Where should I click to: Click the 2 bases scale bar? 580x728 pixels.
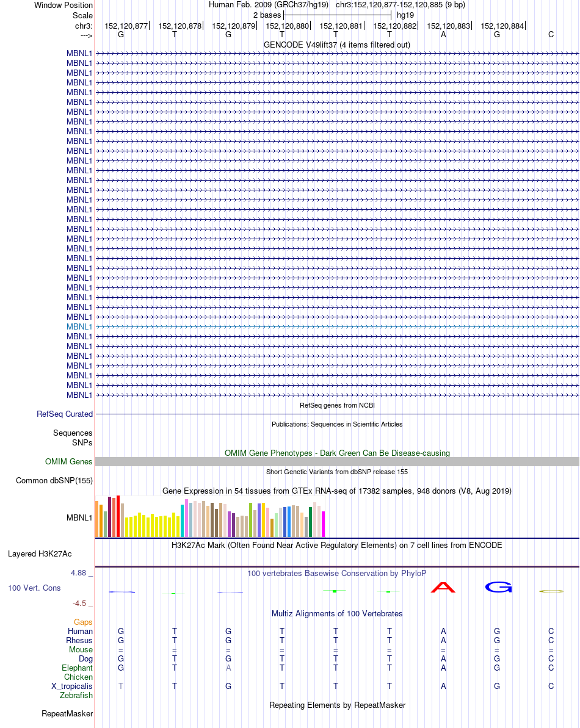338,15
